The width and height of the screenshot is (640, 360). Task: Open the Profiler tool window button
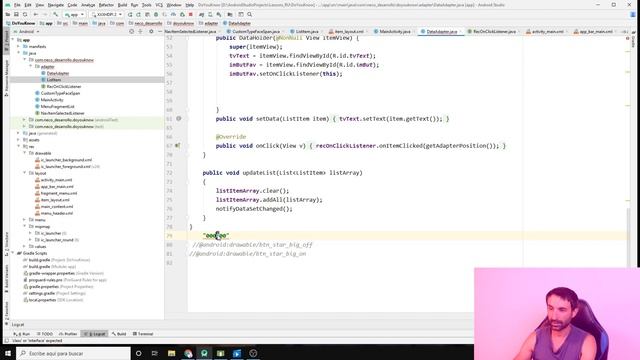68,334
